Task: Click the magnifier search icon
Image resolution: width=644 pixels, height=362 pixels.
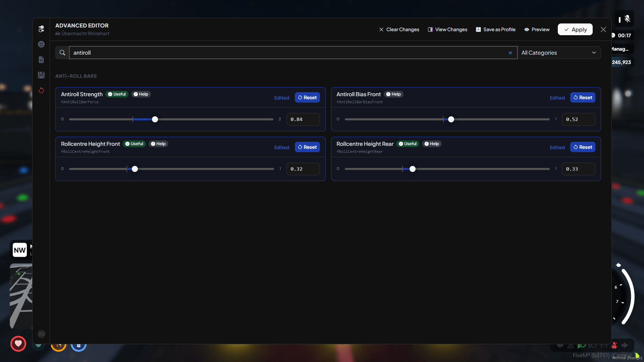Action: point(62,53)
